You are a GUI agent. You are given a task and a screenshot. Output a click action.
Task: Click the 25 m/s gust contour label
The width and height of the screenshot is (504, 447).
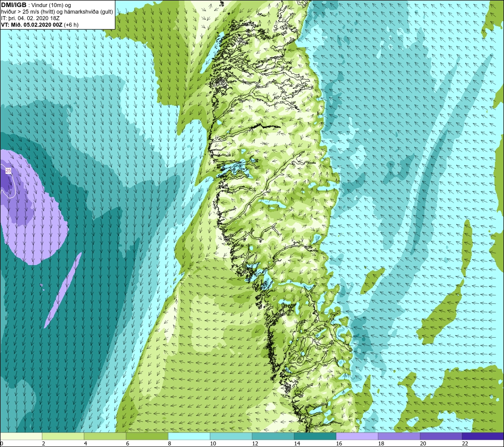coord(9,171)
